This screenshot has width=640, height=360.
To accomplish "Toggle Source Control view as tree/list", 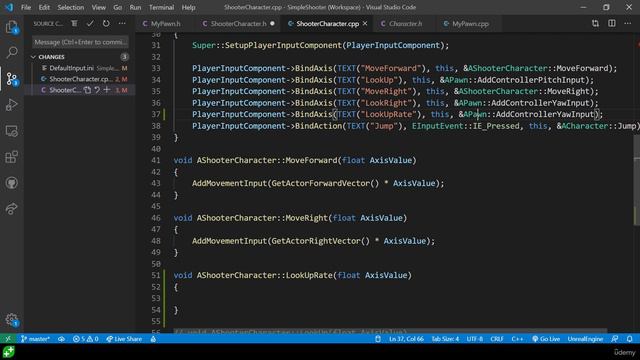I will pyautogui.click(x=74, y=24).
